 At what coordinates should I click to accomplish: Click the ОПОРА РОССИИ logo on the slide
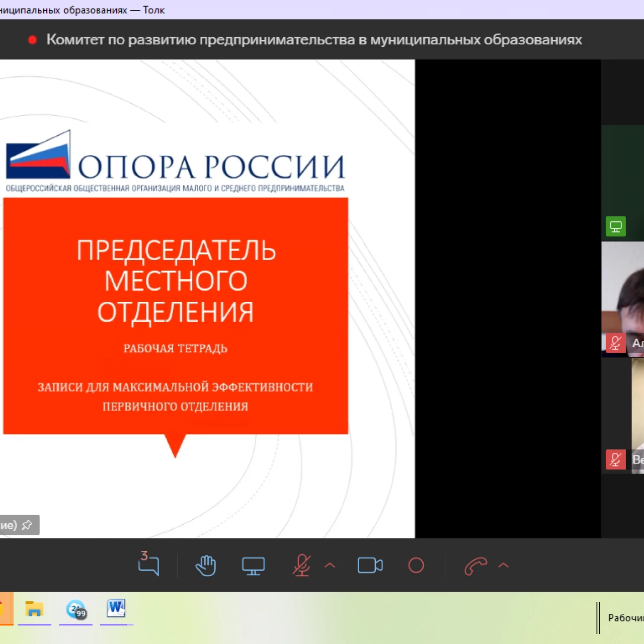pyautogui.click(x=175, y=162)
